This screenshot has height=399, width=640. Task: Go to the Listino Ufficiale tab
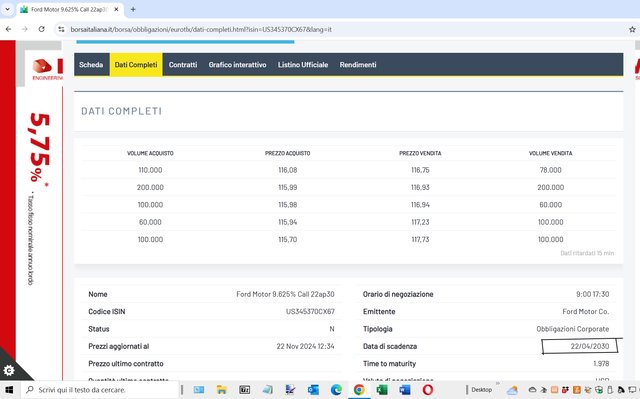303,64
